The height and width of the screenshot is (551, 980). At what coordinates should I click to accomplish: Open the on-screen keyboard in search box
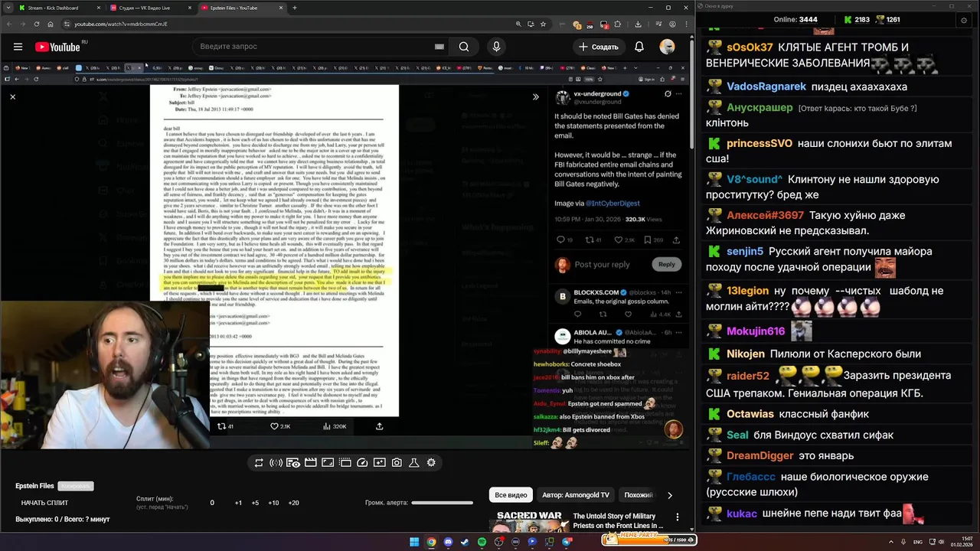[439, 47]
